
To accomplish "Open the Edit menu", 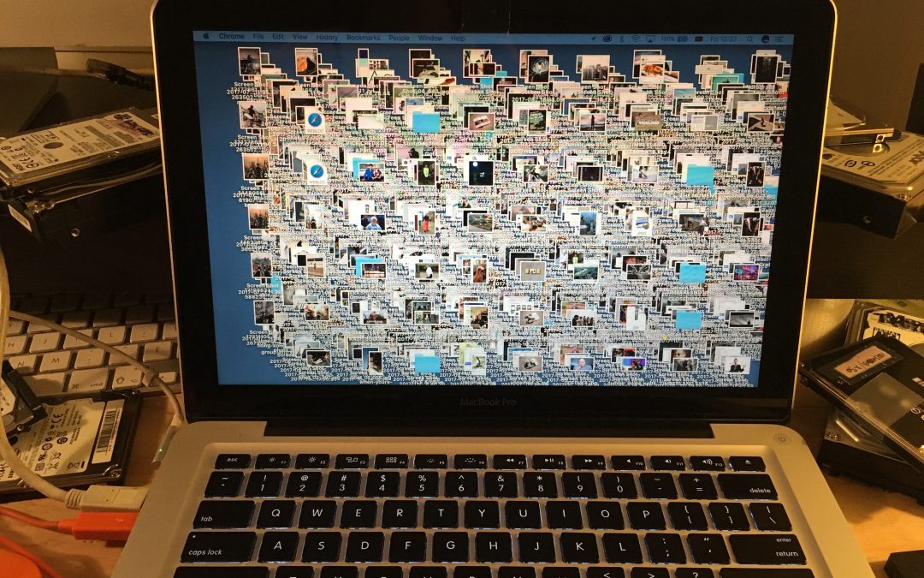I will (x=277, y=39).
